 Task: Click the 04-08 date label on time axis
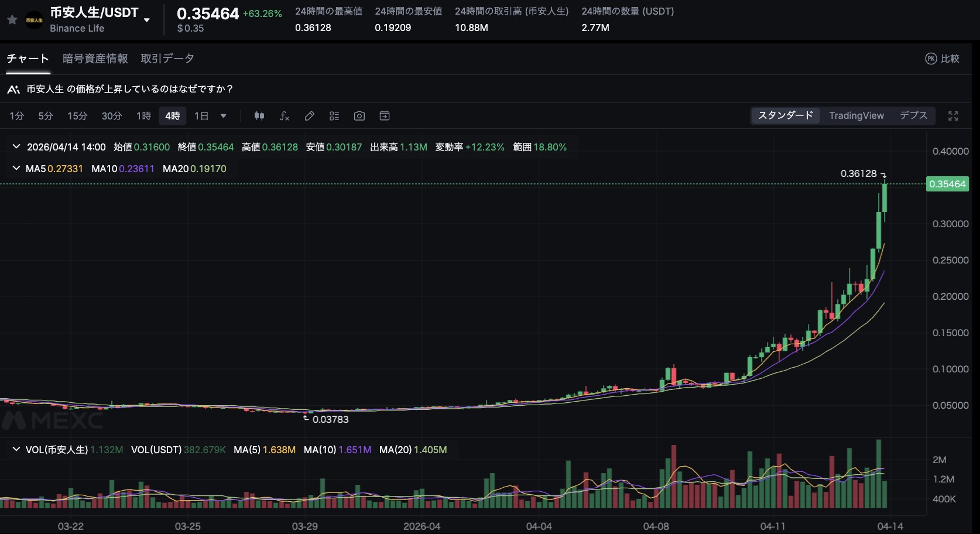pos(656,526)
